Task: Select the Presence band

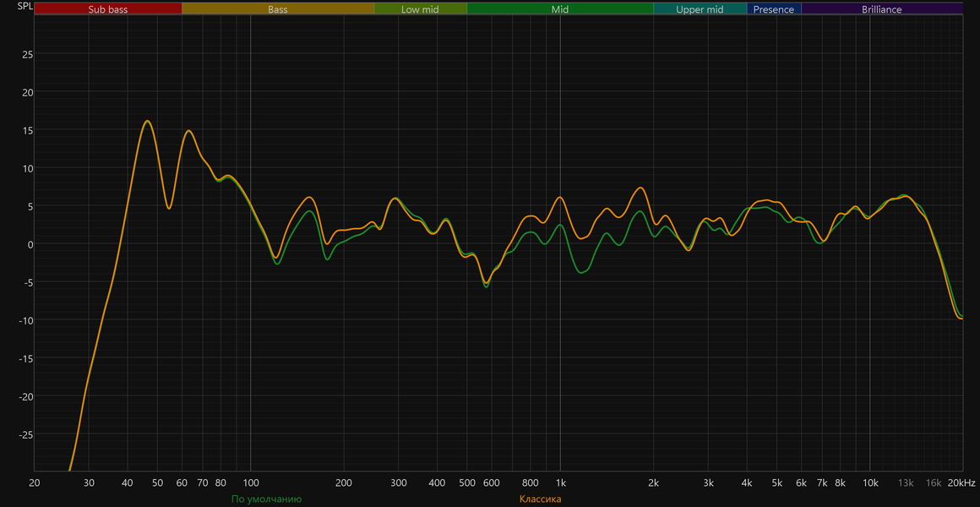Action: click(774, 8)
